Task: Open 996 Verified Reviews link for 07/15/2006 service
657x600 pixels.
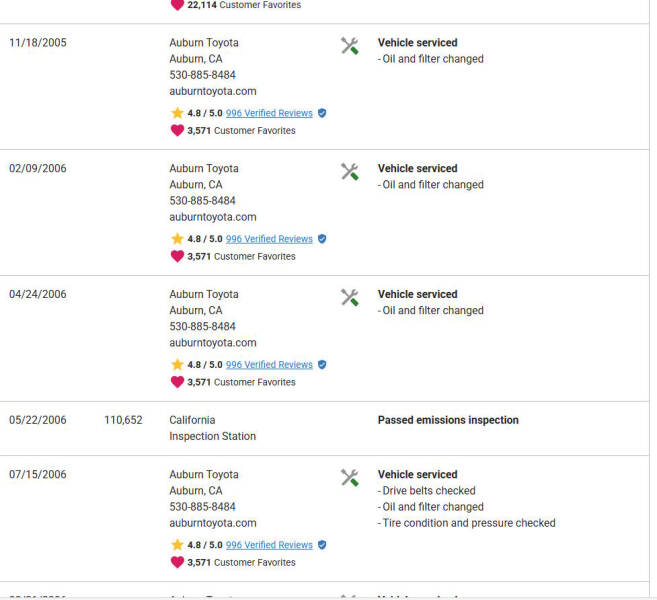Action: (x=269, y=545)
